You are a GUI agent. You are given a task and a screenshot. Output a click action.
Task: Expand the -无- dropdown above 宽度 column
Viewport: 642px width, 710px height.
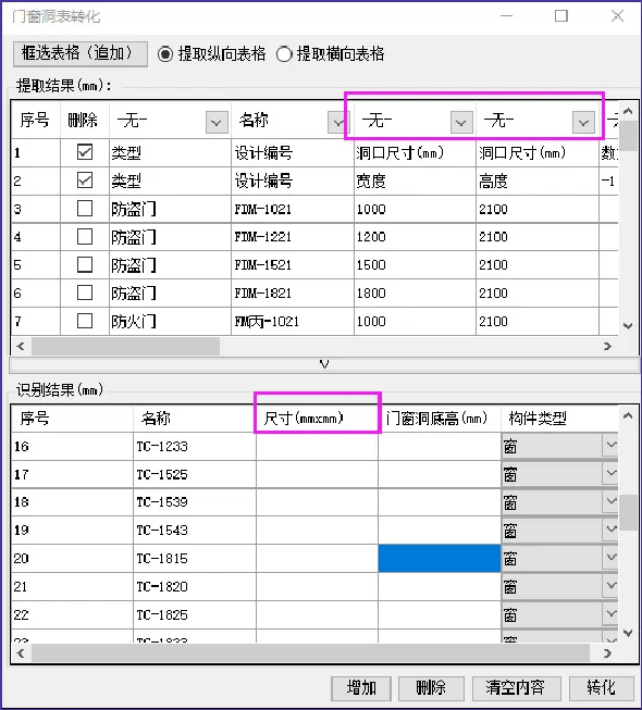coord(460,122)
